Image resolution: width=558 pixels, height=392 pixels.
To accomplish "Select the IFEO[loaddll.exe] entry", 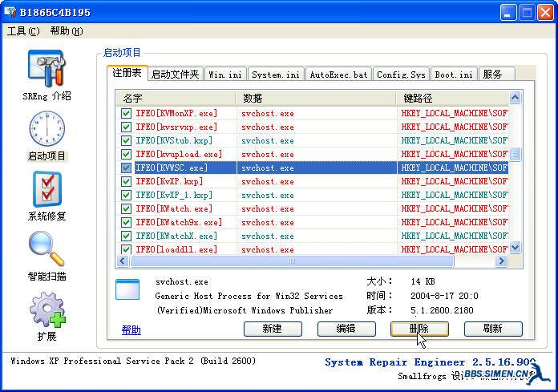I will (176, 249).
